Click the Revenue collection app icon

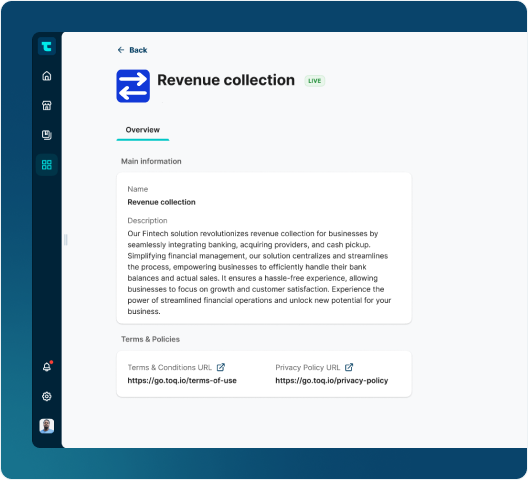click(133, 86)
